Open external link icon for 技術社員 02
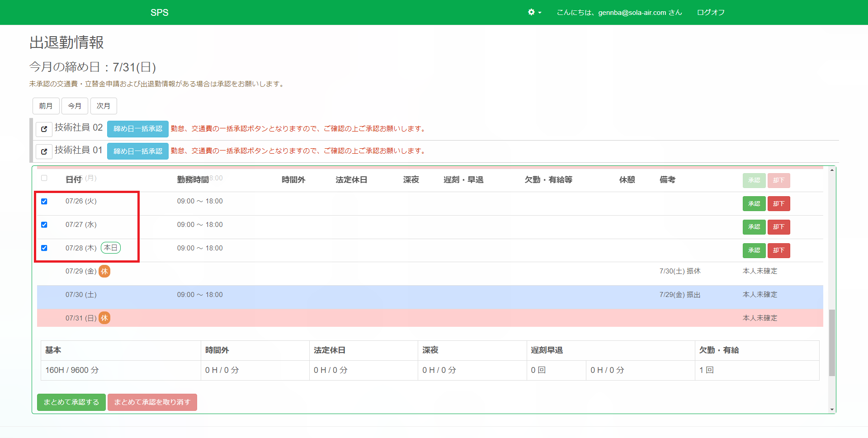 tap(44, 129)
